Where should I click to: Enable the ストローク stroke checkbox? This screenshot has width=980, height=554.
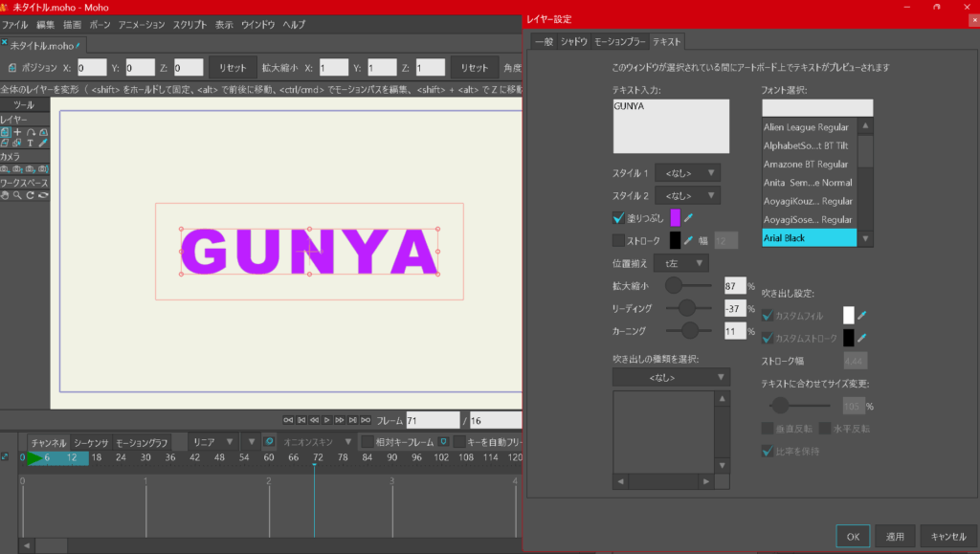pos(619,240)
